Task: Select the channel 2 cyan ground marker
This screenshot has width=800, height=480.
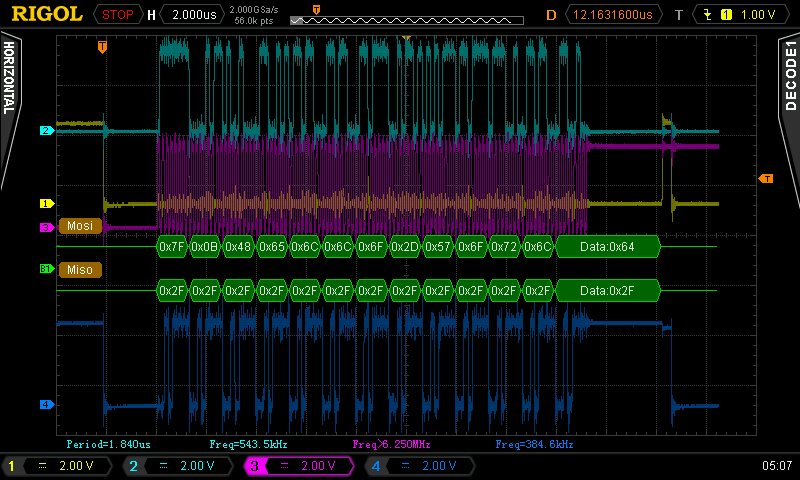Action: [47, 131]
